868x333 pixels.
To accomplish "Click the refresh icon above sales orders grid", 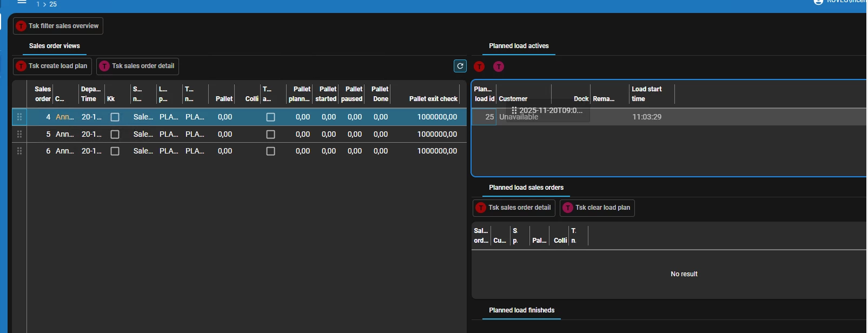I will pos(460,66).
